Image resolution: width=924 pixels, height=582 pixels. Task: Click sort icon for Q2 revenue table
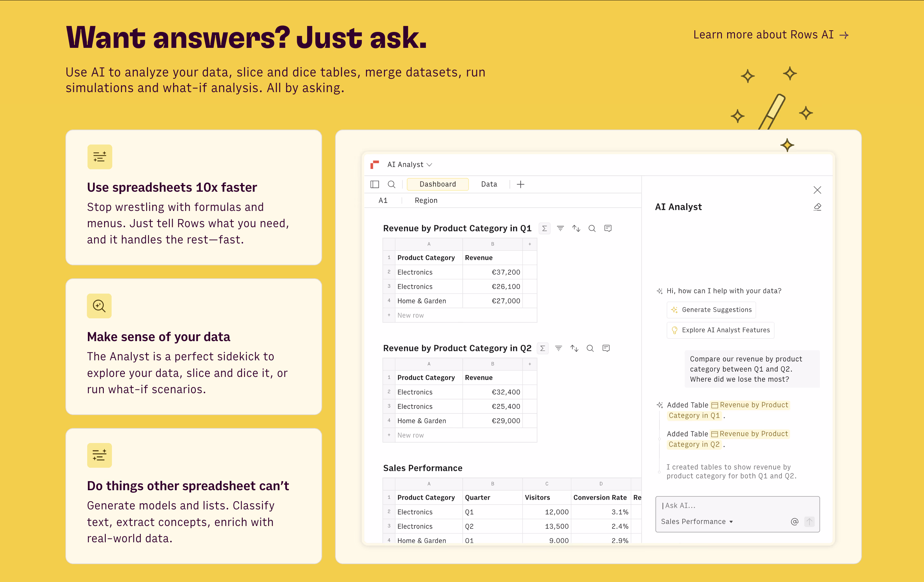point(574,348)
